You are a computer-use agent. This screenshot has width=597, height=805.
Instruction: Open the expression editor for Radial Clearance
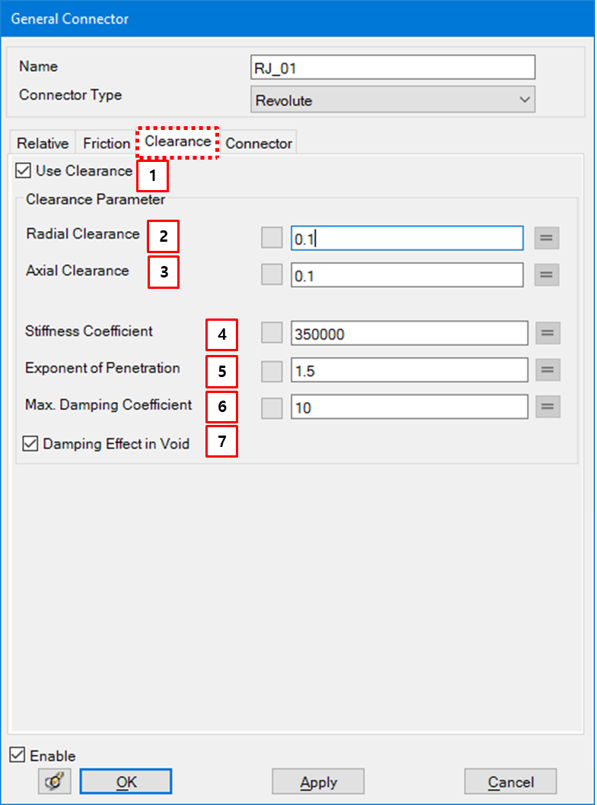coord(547,238)
